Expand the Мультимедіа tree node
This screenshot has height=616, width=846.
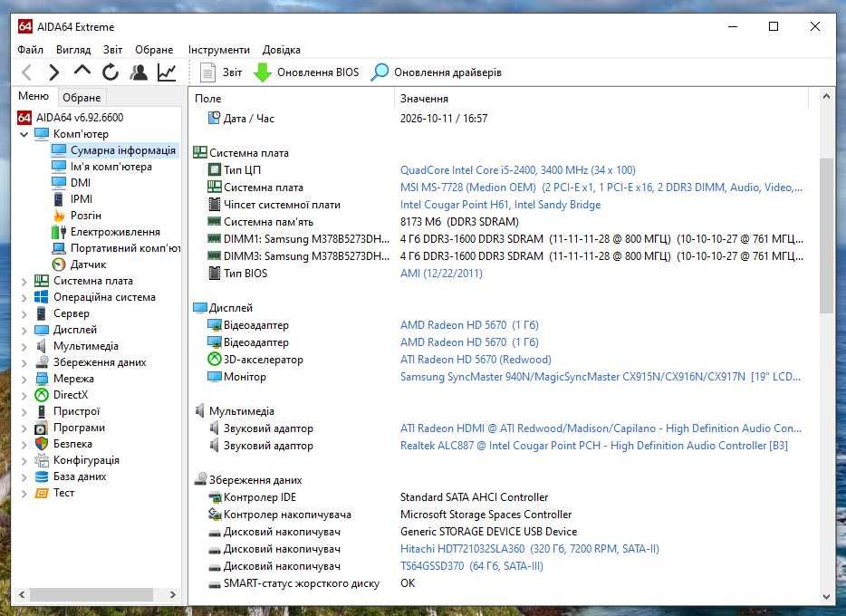pos(24,346)
